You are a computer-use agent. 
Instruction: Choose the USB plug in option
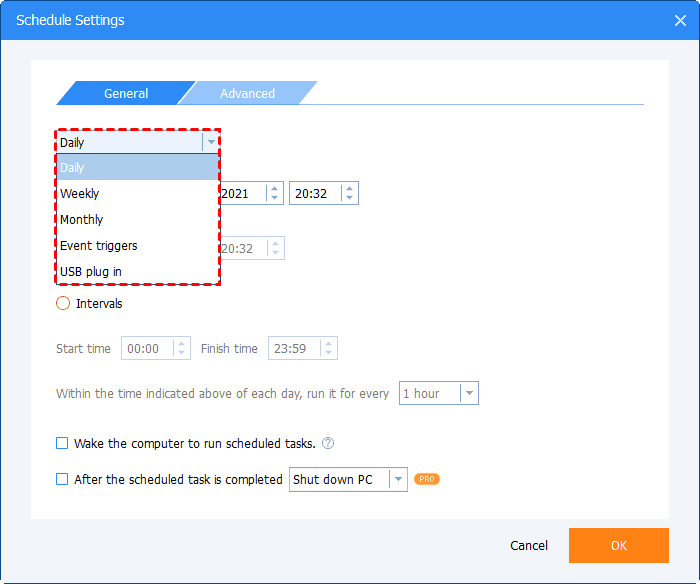click(92, 272)
